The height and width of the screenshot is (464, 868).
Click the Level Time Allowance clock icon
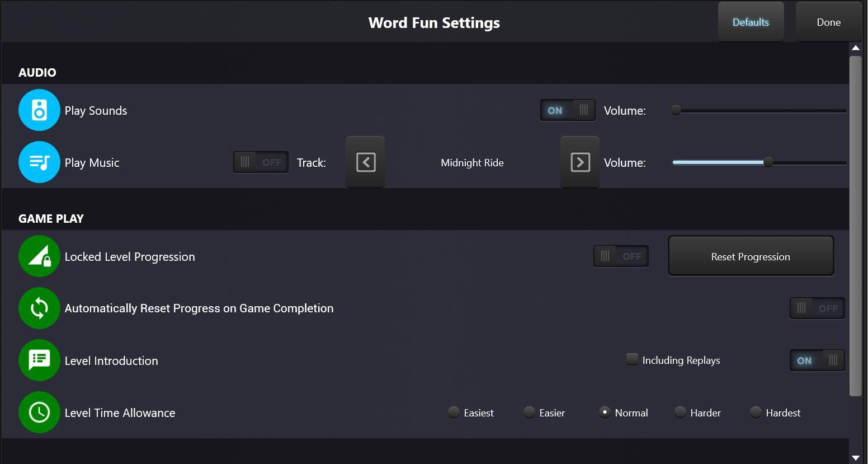tap(39, 413)
